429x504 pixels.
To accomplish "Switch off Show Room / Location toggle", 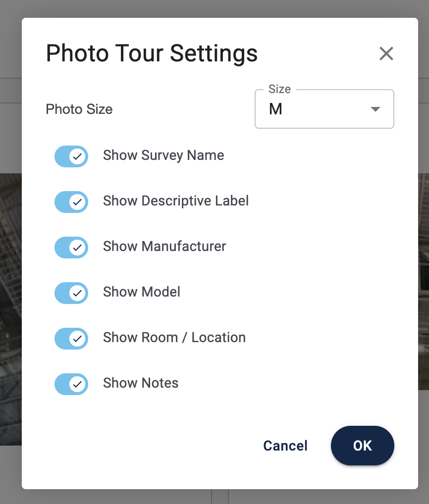I will tap(71, 339).
